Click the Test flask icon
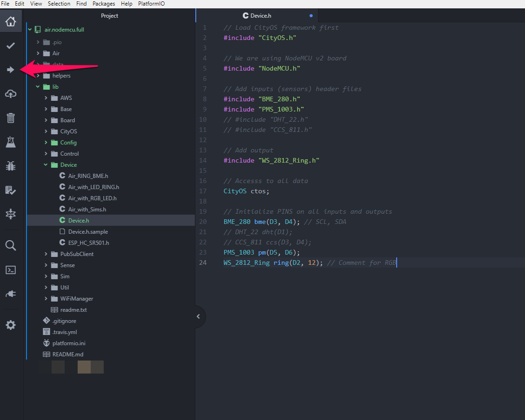Image resolution: width=525 pixels, height=420 pixels. pyautogui.click(x=11, y=142)
